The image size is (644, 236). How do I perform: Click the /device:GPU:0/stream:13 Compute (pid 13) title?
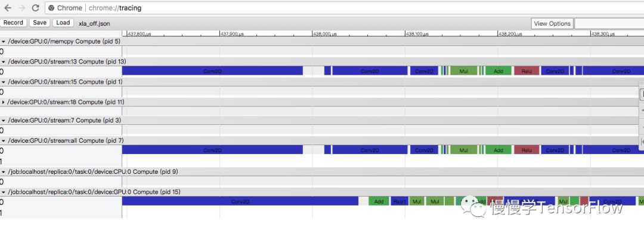coord(67,62)
